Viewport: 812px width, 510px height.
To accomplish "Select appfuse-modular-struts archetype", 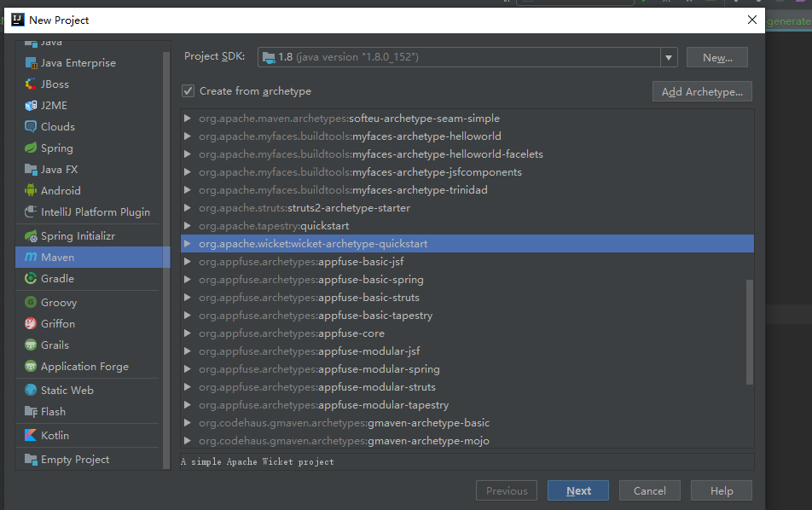I will point(467,387).
